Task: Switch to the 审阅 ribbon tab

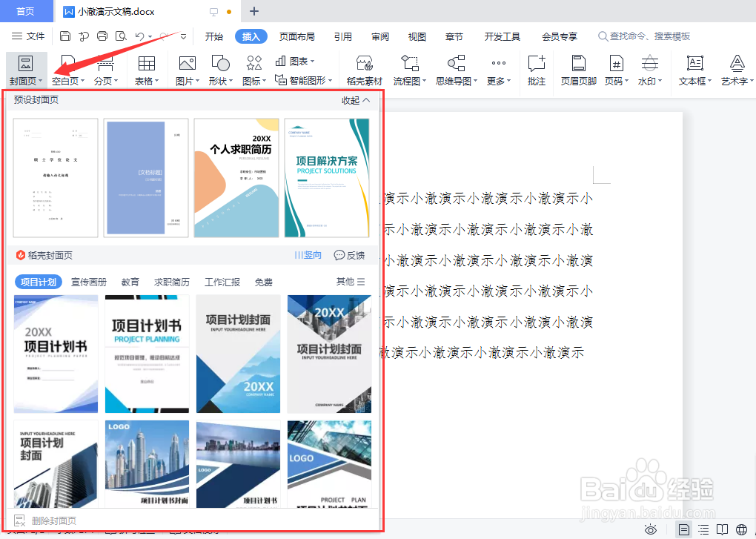Action: pyautogui.click(x=380, y=36)
